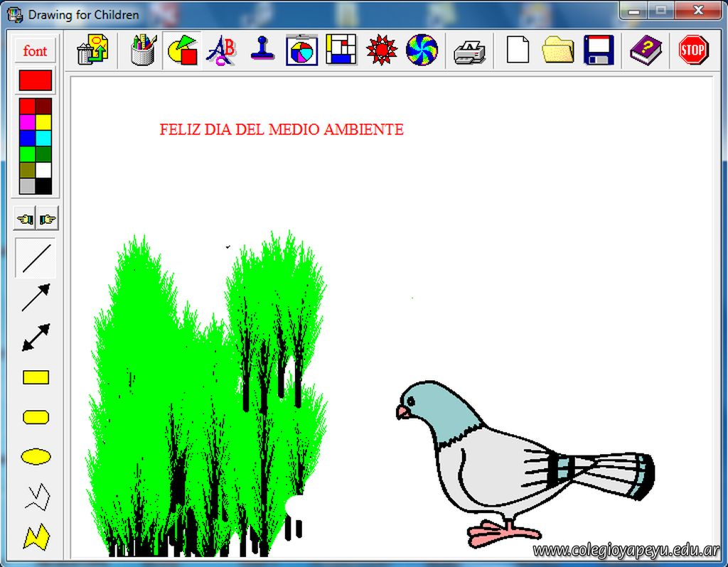
Task: Open a file with the folder icon
Action: click(557, 50)
